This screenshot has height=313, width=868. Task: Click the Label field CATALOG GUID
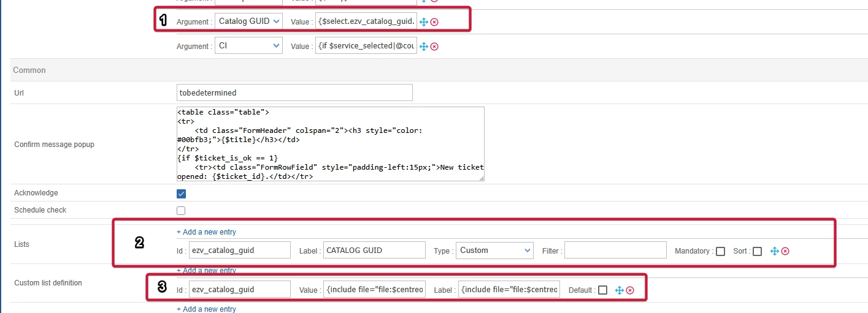(374, 250)
